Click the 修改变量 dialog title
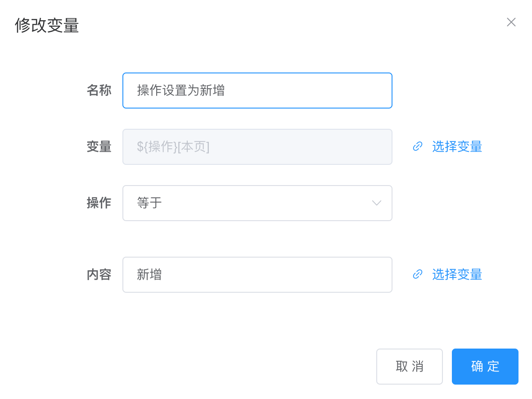The height and width of the screenshot is (399, 532). tap(47, 26)
